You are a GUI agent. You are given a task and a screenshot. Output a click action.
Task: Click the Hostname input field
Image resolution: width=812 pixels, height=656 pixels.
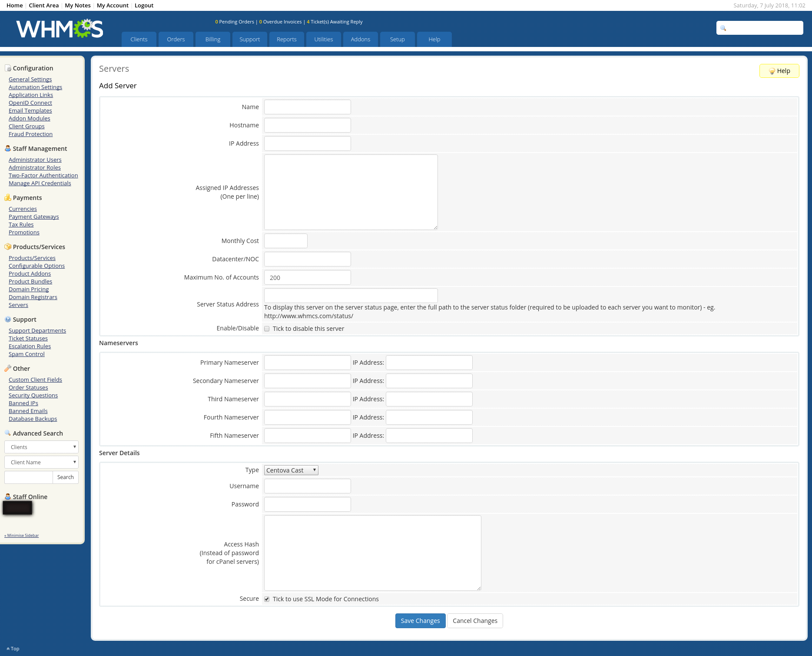click(307, 125)
